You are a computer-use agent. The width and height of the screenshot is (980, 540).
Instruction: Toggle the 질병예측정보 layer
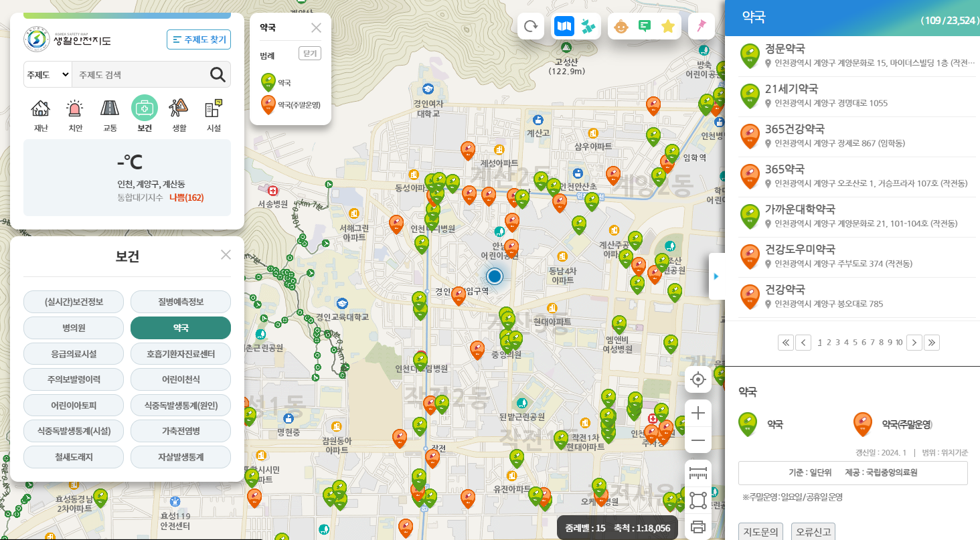[x=181, y=302]
